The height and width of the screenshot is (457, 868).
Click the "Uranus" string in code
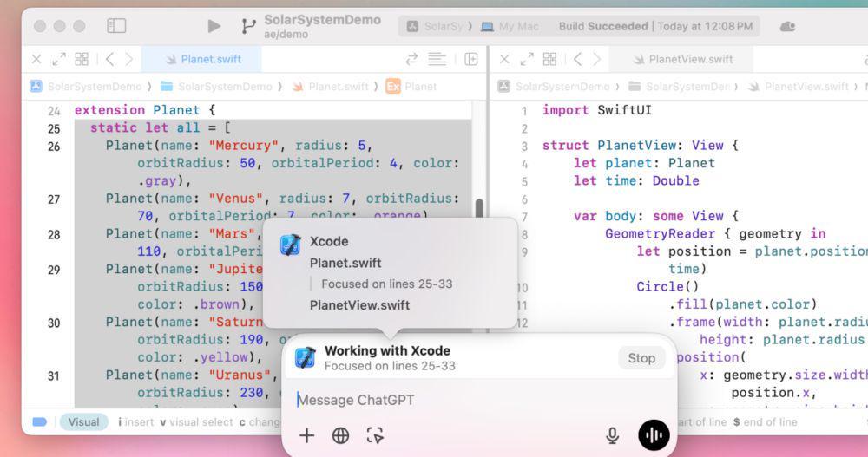[240, 375]
